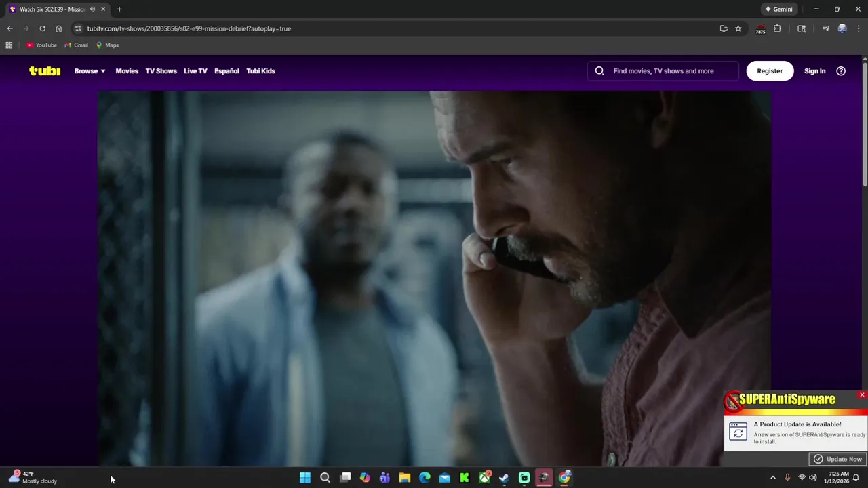Click the red 7875 extension icon
The width and height of the screenshot is (868, 488).
coord(760,29)
